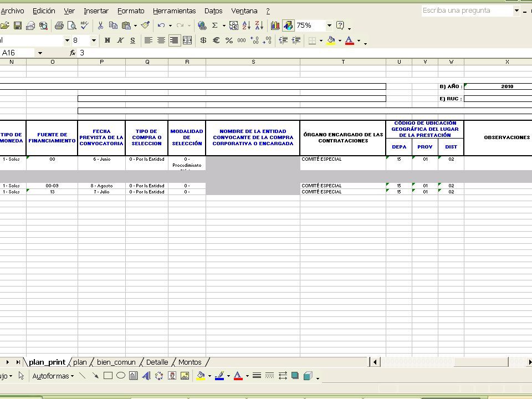Open font color dropdown arrow

359,40
